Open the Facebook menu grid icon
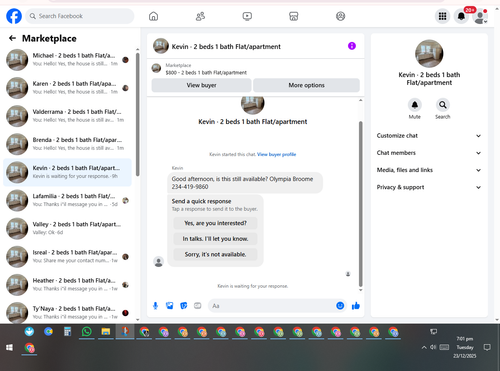 click(442, 16)
